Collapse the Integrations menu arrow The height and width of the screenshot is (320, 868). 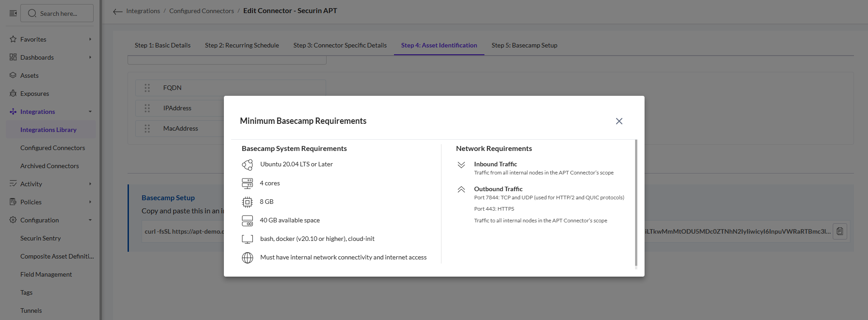pos(90,112)
